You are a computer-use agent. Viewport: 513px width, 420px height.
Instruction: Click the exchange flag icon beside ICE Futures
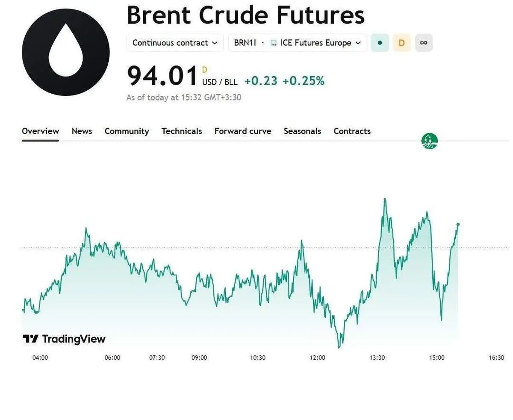[x=274, y=43]
